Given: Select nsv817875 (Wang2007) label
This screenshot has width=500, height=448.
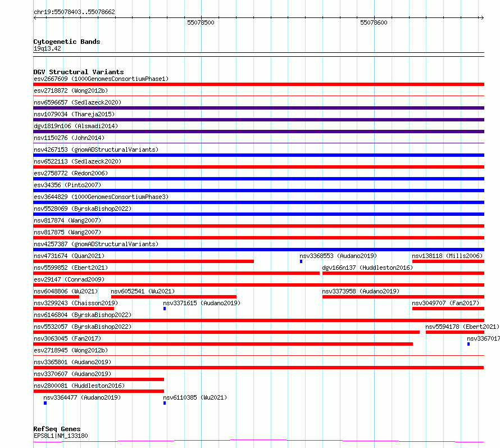Looking at the screenshot, I should click(x=67, y=232).
